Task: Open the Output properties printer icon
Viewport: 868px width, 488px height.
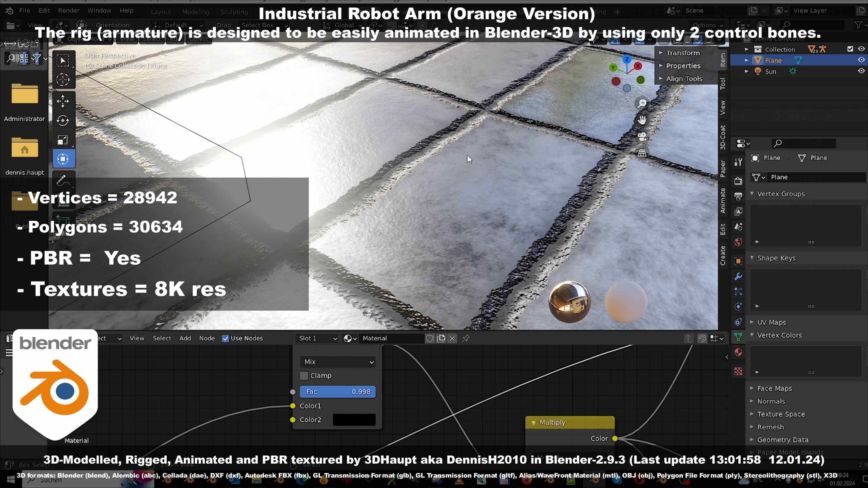Action: [738, 196]
